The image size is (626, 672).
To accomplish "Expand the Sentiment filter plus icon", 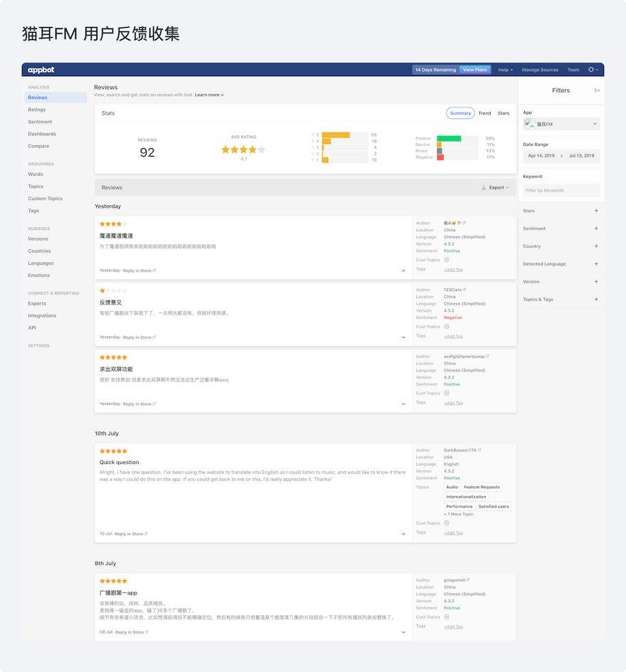I will click(596, 229).
